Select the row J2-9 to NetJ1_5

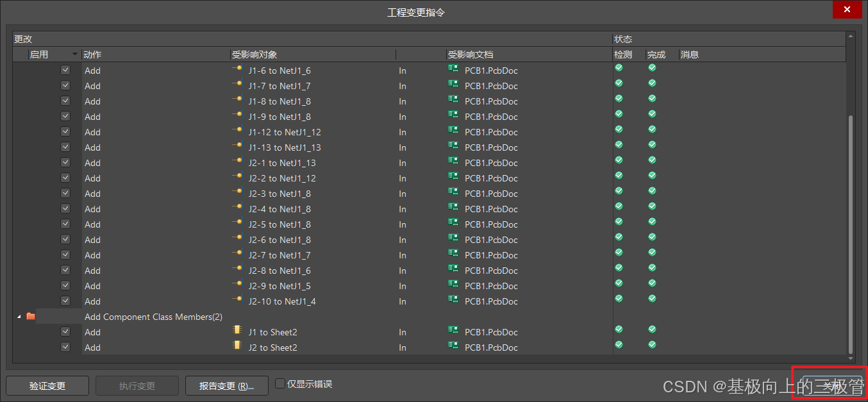[x=430, y=286]
